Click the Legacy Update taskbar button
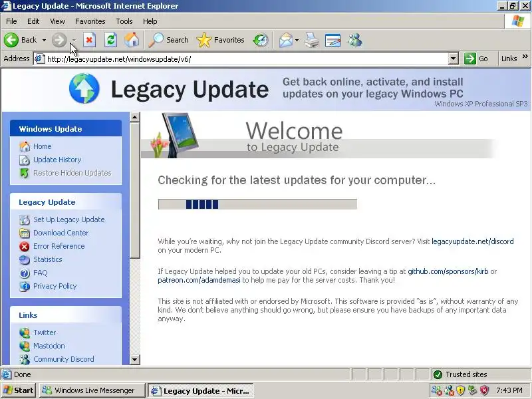The image size is (532, 399). 200,390
